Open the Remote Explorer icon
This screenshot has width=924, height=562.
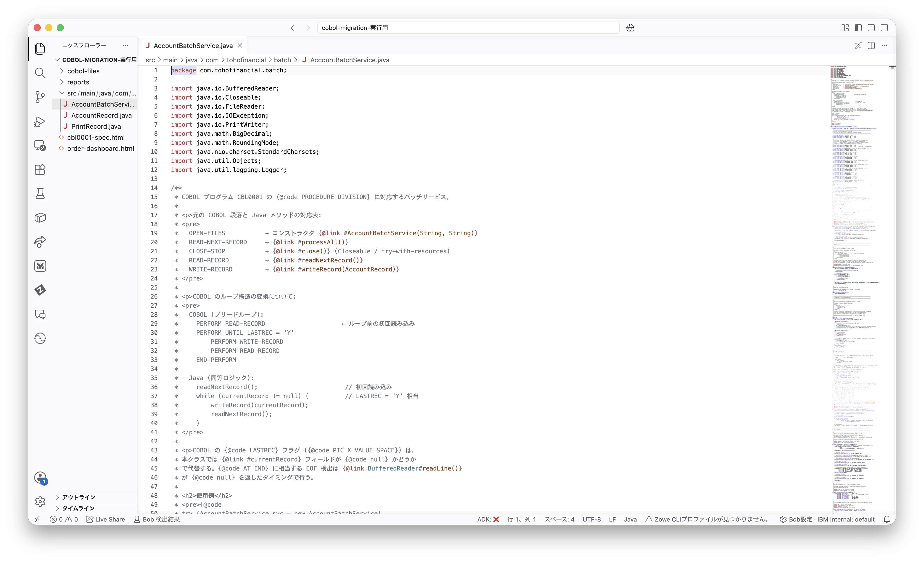click(40, 145)
